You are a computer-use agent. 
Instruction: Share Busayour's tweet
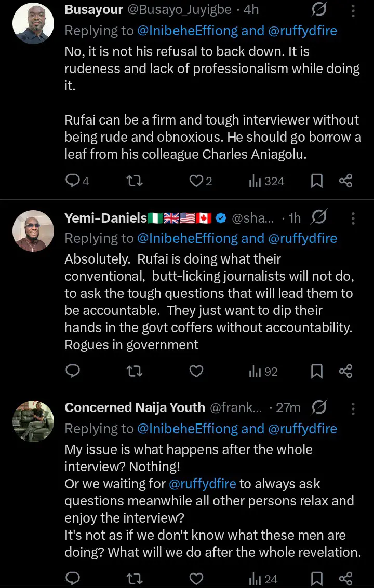point(345,181)
